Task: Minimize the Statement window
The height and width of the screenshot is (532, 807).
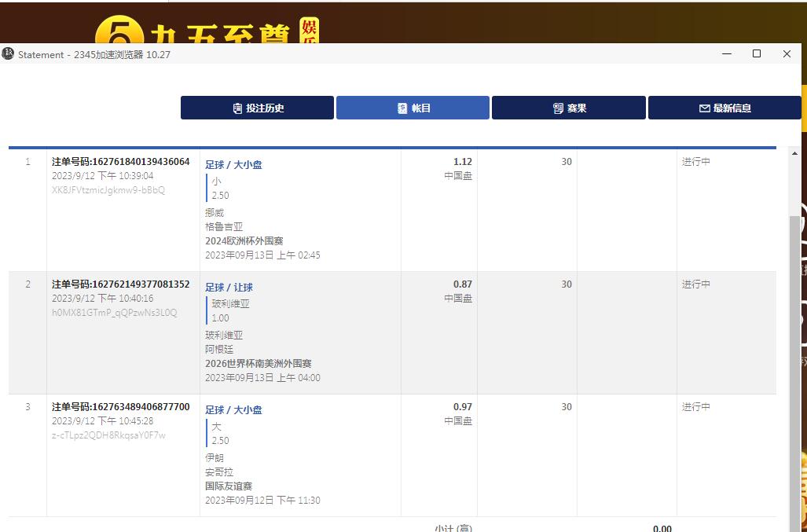Action: (727, 53)
